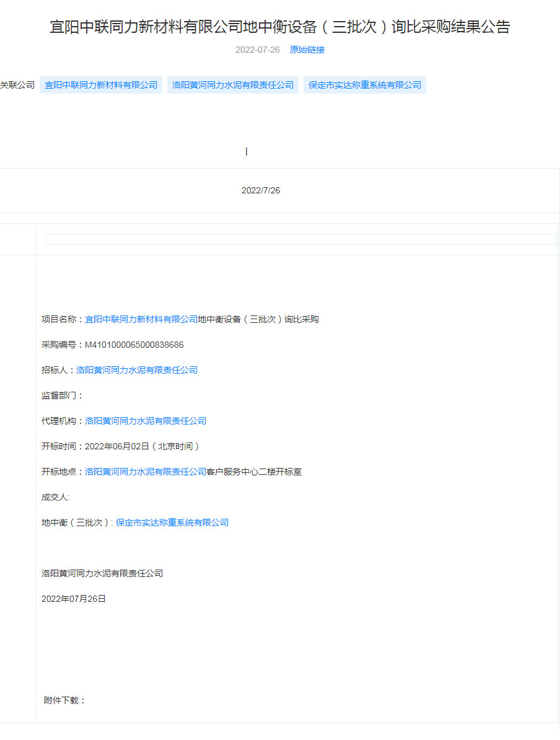Click the small blue marker above the table
This screenshot has height=740, width=560.
tap(247, 151)
